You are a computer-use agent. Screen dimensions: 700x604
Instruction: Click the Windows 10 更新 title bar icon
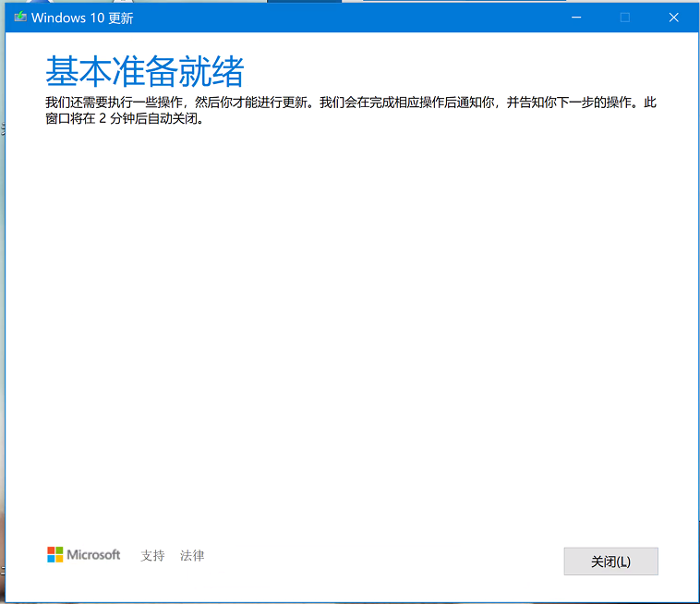tap(20, 18)
